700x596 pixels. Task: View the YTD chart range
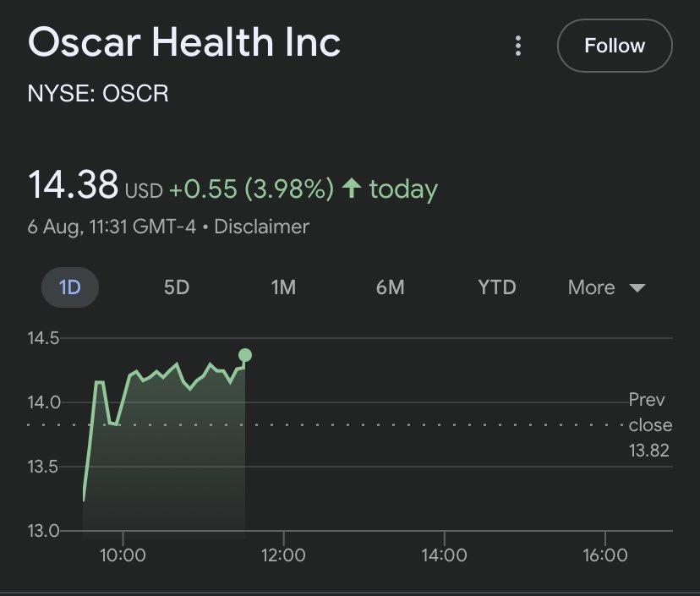point(496,287)
